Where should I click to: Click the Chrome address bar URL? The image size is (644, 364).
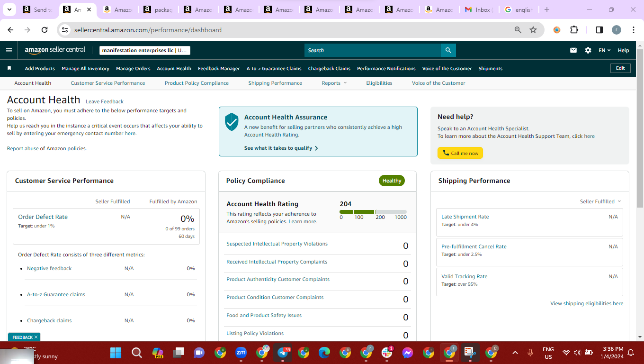pos(148,30)
